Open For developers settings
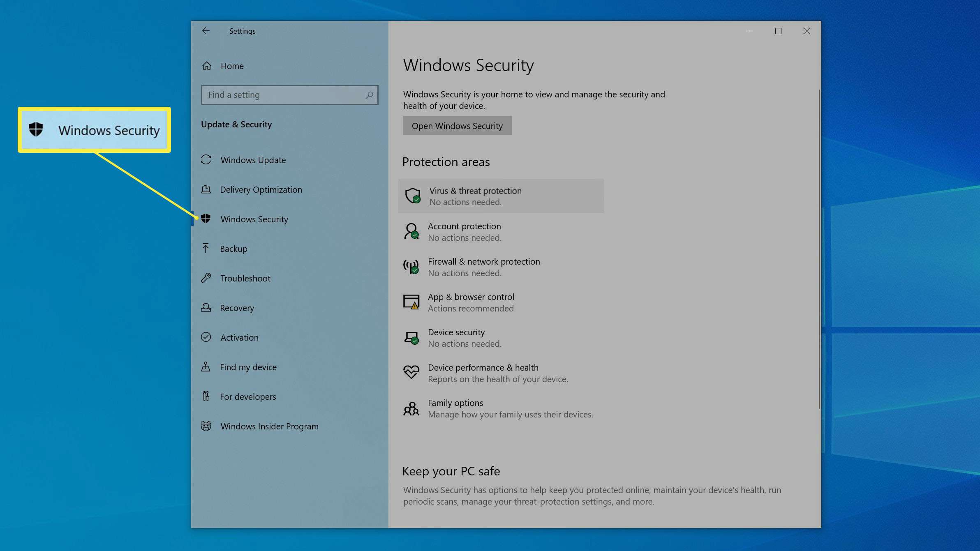This screenshot has height=551, width=980. [x=290, y=397]
